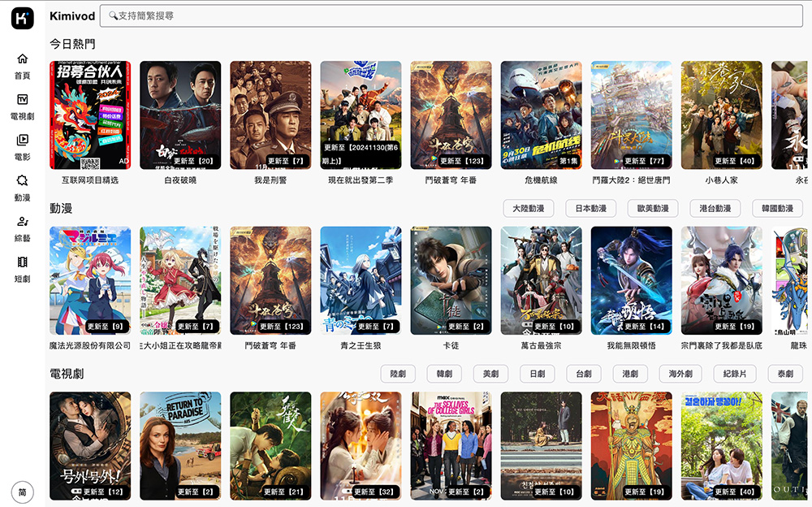This screenshot has height=507, width=812.
Task: Filter TV dramas by 美劇
Action: point(490,374)
